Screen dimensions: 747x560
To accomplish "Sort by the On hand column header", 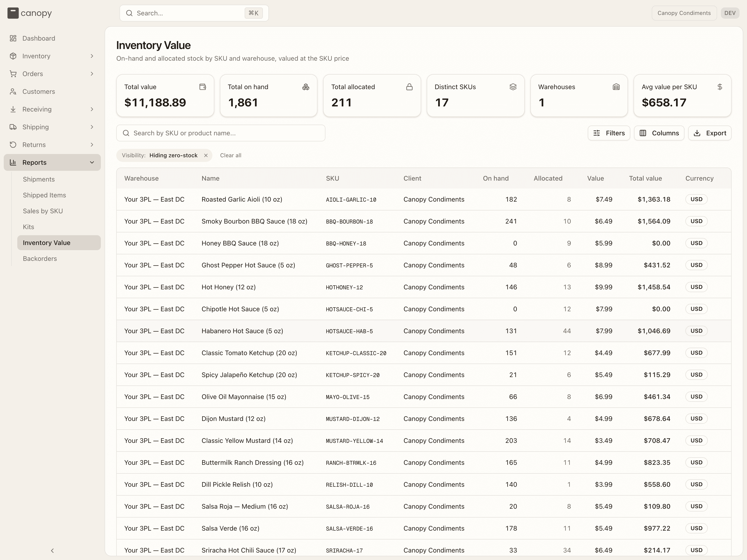I will pos(495,178).
